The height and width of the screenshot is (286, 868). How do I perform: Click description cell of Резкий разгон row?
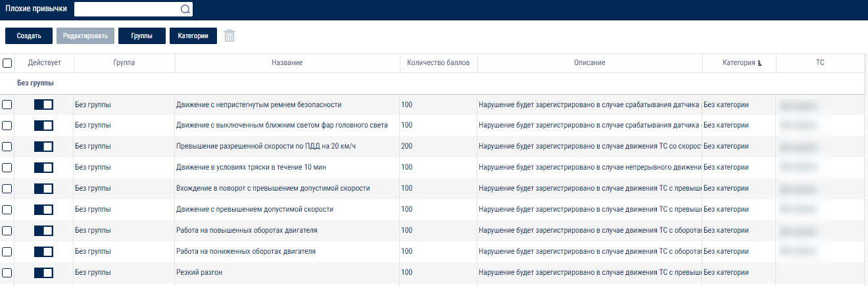pos(590,273)
